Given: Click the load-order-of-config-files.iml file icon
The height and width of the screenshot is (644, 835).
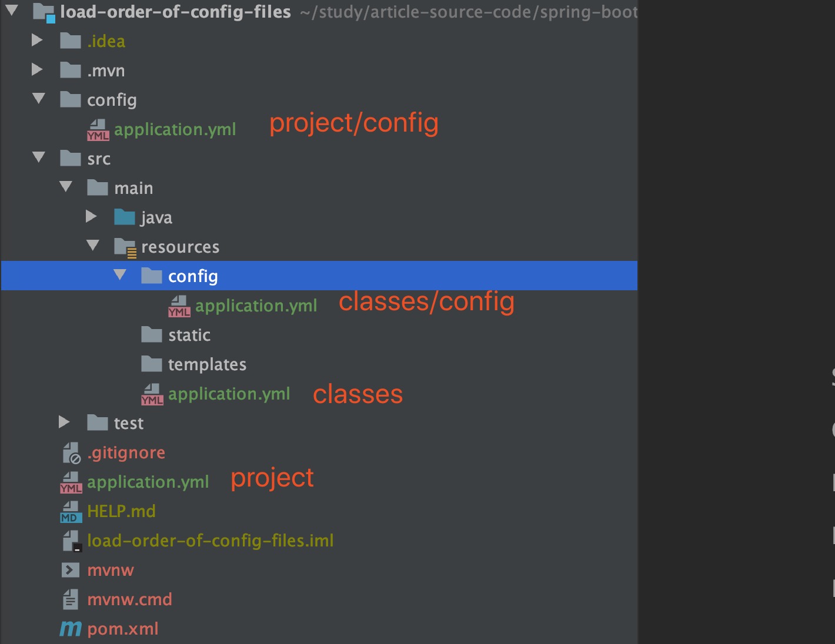Looking at the screenshot, I should (x=71, y=541).
